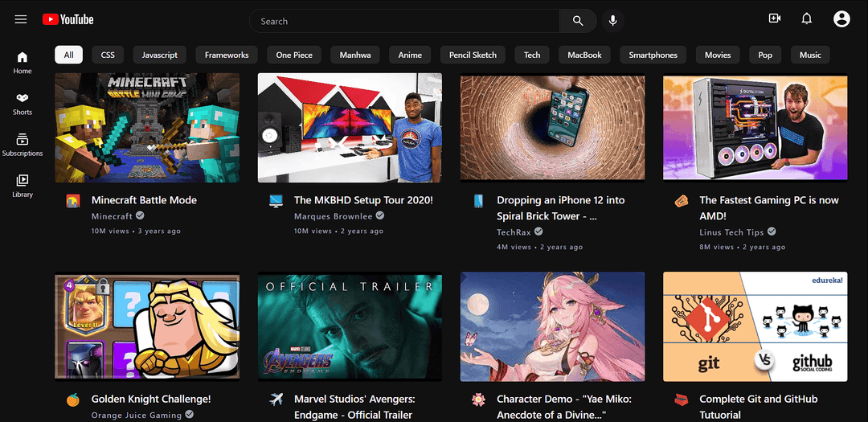868x422 pixels.
Task: Open Shorts in the sidebar
Action: coord(23,104)
